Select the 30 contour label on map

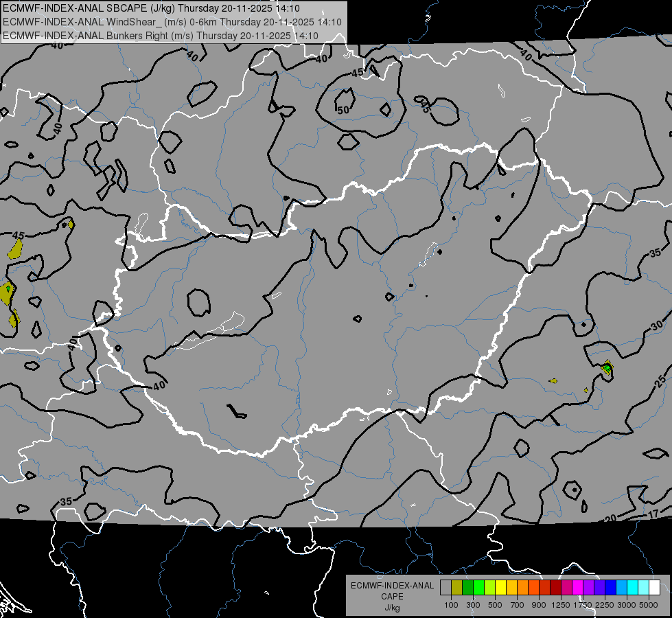657,326
